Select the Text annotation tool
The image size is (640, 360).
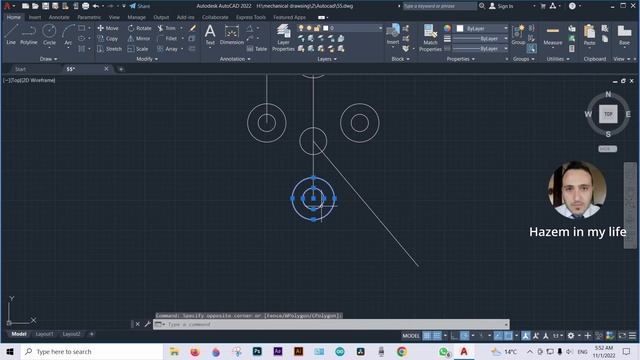(x=210, y=34)
